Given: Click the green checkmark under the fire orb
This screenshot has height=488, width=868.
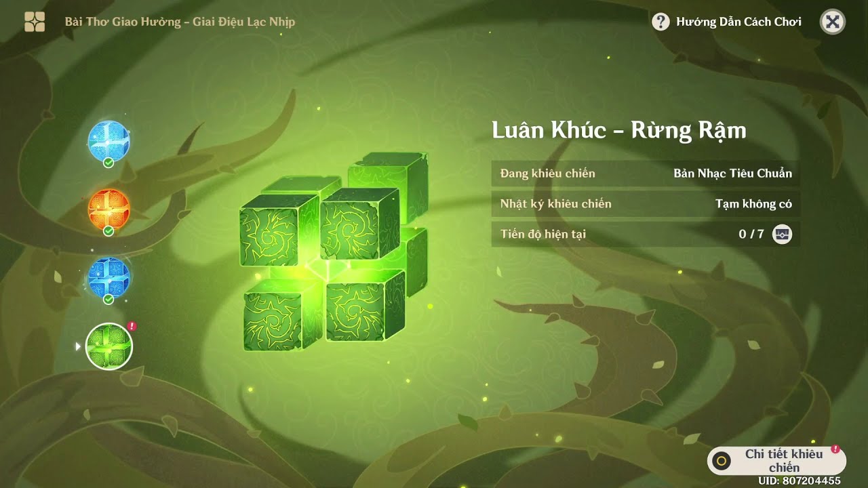Looking at the screenshot, I should (x=108, y=231).
